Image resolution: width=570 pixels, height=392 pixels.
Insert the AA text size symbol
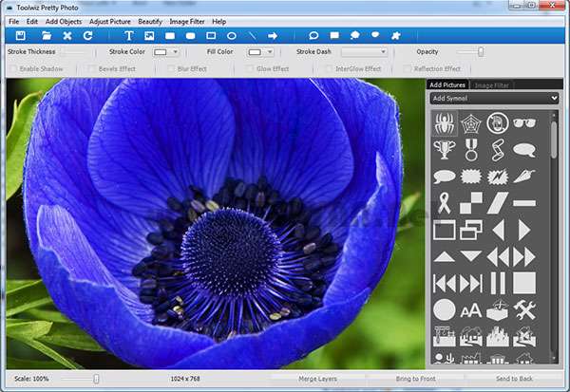tap(471, 311)
